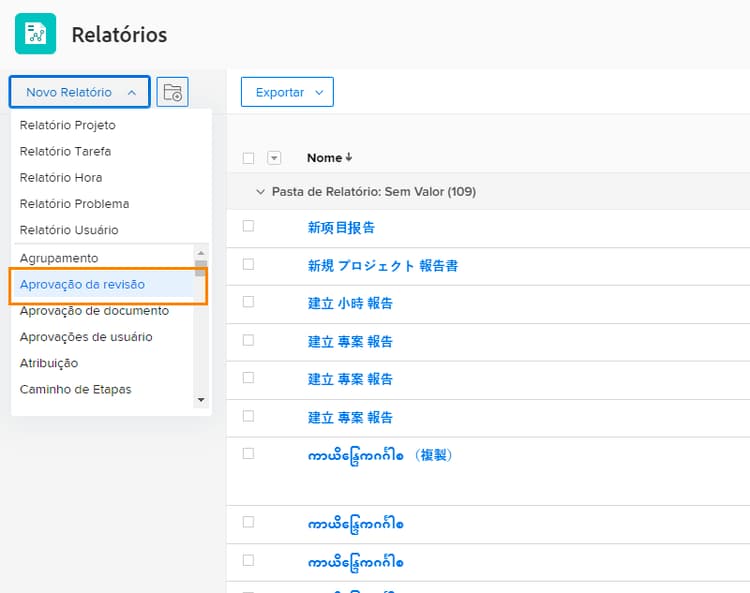Click the Nome column header
The width and height of the screenshot is (750, 593).
pos(324,158)
